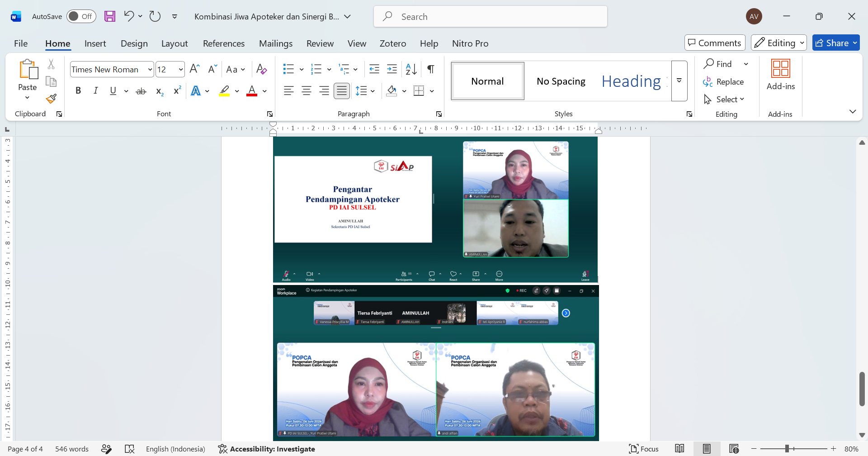Click the Cut scissors icon
868x456 pixels.
(51, 65)
